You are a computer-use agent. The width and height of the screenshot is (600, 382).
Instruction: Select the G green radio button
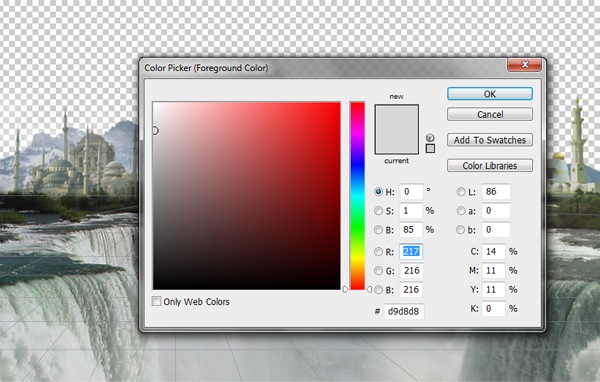point(378,271)
